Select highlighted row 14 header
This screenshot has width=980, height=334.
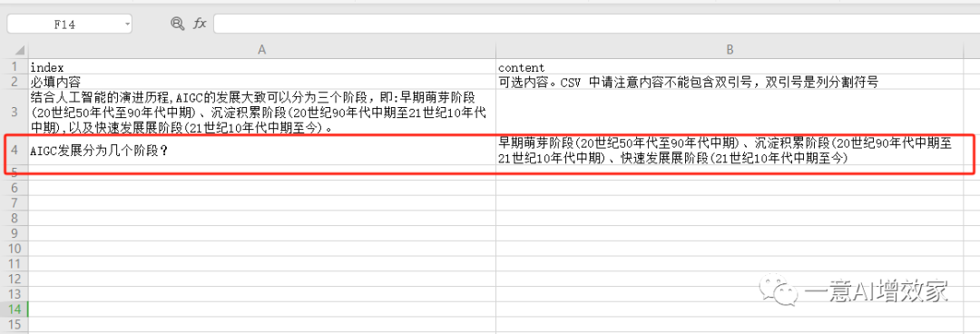(x=14, y=309)
